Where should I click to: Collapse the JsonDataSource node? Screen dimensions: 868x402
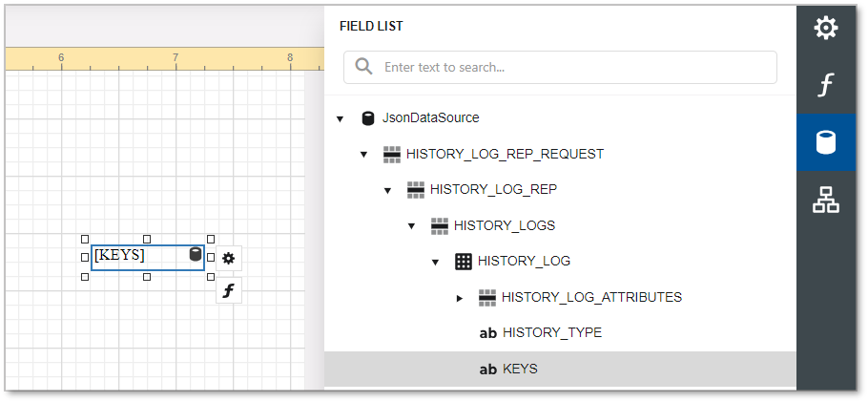tap(340, 119)
